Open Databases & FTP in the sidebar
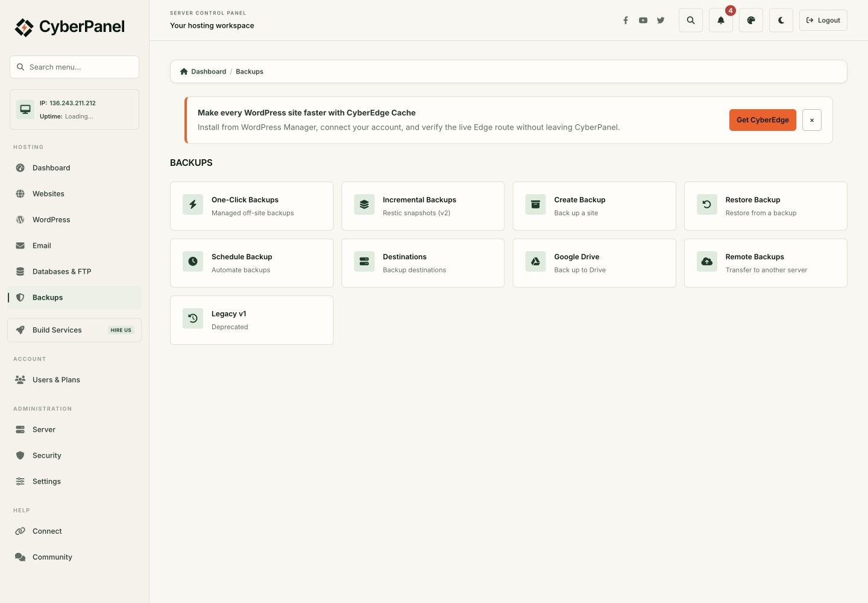The width and height of the screenshot is (868, 603). (x=74, y=271)
